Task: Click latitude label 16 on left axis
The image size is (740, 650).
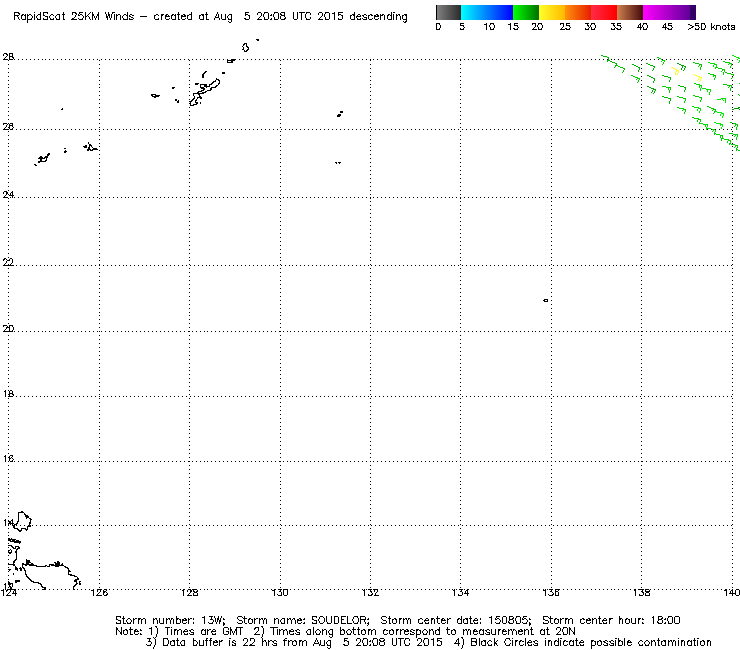Action: point(8,458)
